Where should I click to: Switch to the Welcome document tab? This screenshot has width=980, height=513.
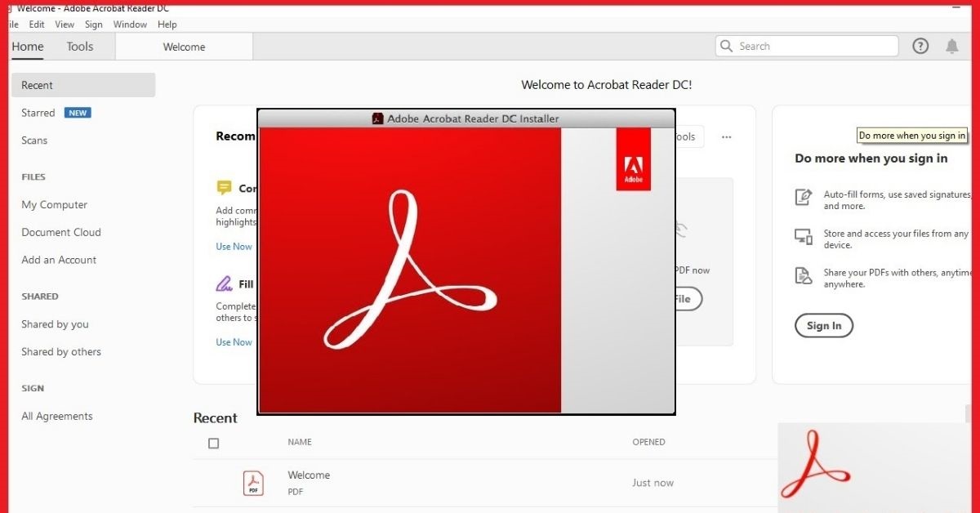(x=183, y=47)
